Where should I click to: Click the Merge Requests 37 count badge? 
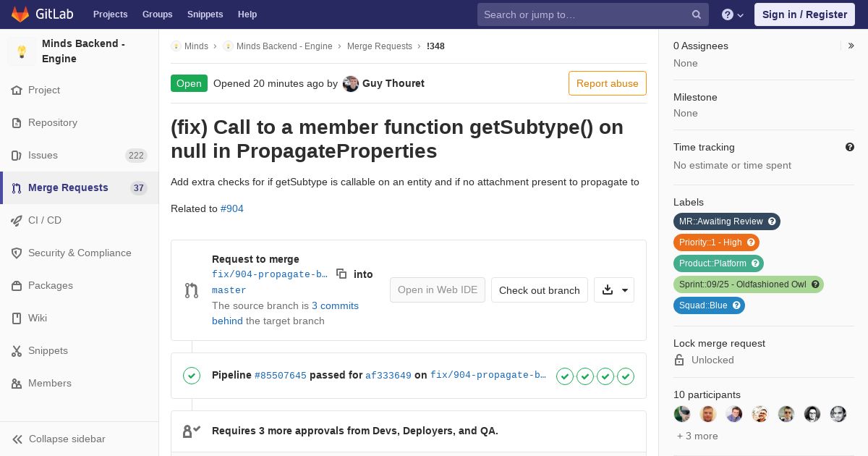[139, 188]
